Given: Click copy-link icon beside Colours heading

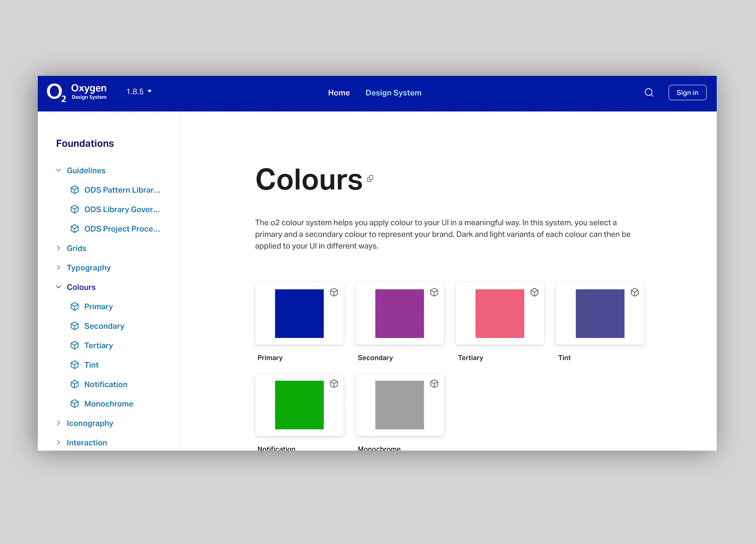Looking at the screenshot, I should coord(370,179).
